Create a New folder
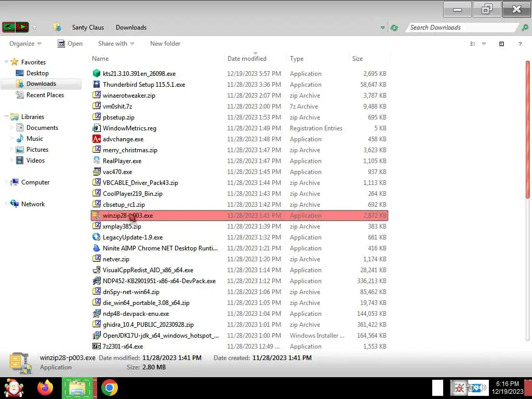This screenshot has height=399, width=532. 165,44
